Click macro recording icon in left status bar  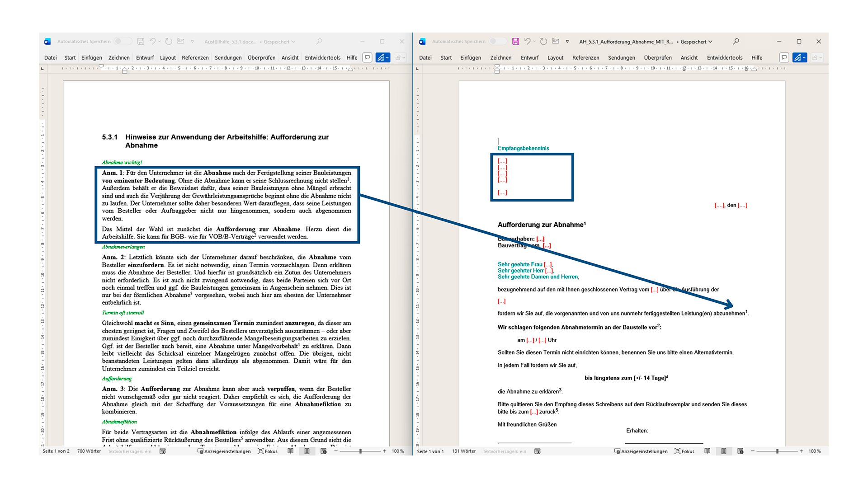(x=163, y=451)
